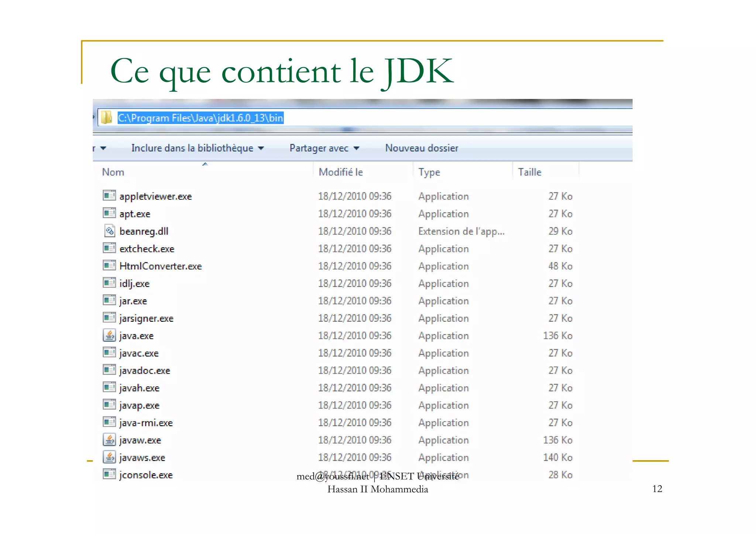Select the file name javadoc.exe
The image size is (756, 534).
[145, 371]
